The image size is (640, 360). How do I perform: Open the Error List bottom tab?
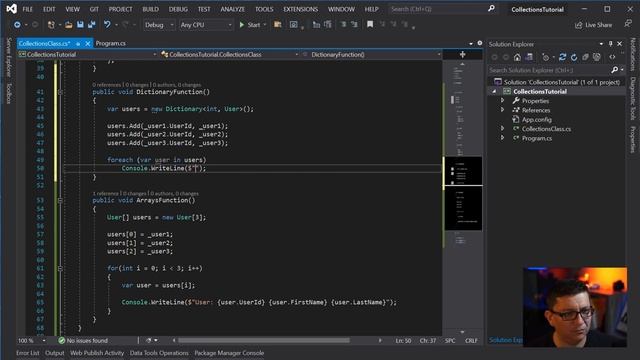(28, 353)
